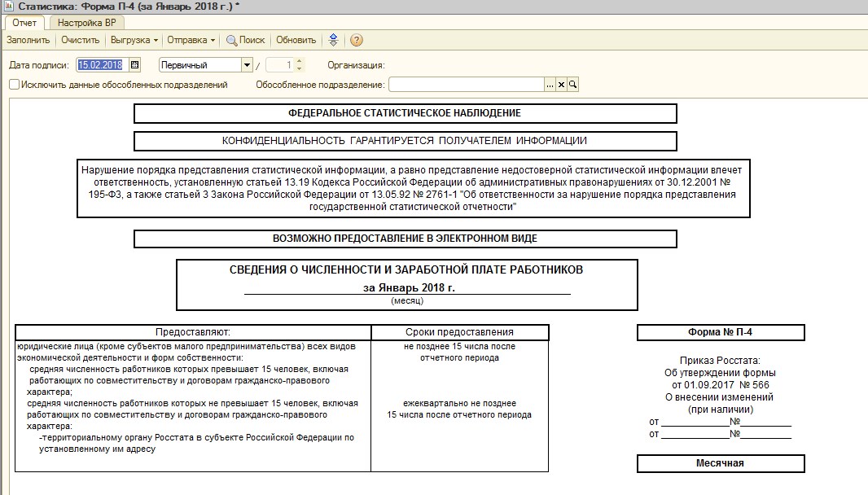The height and width of the screenshot is (495, 868).
Task: Select the 'ФЕДЕРАЛЬНОЕ СТАТИСТИЧЕСКОЕ НАБЛЮДЕНИЕ' header cell
Action: 405,113
